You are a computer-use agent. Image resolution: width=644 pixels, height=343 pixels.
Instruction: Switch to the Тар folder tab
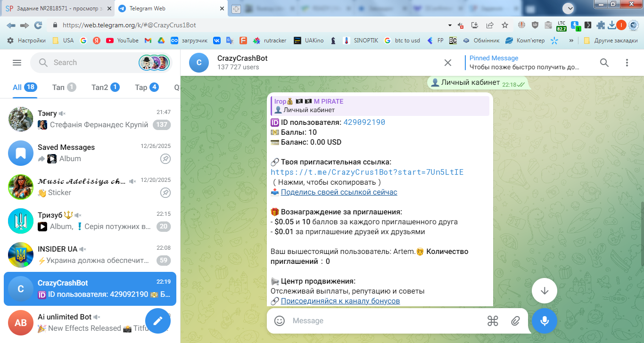147,87
